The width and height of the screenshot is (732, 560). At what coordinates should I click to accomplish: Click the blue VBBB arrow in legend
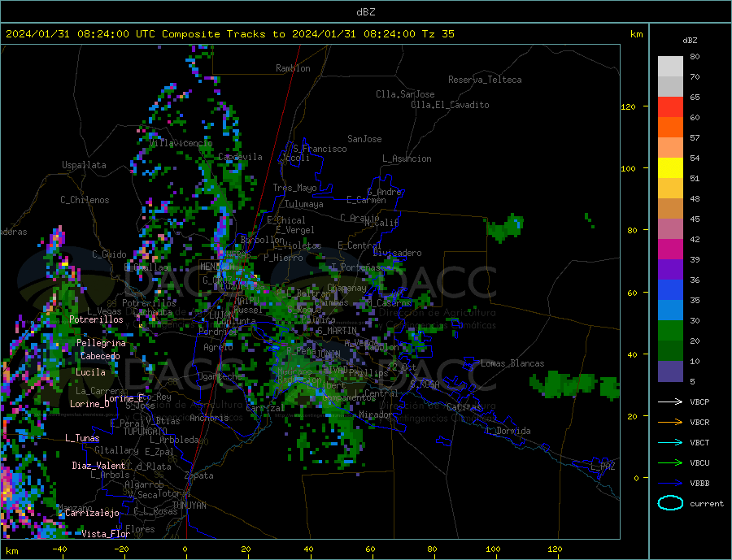(x=670, y=483)
